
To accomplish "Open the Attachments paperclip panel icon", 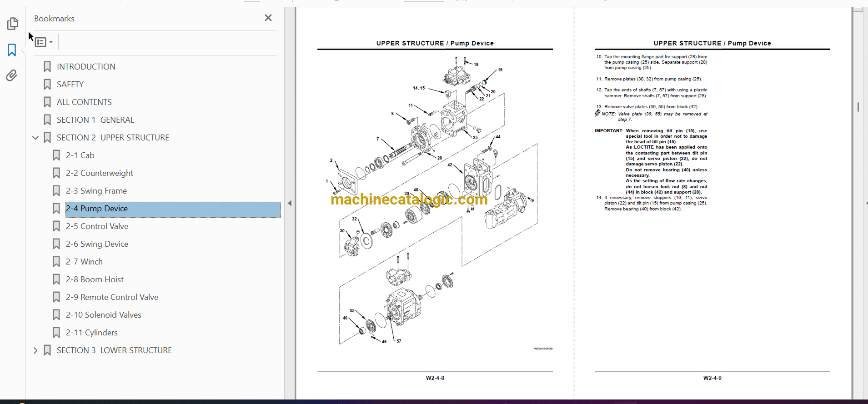I will 12,75.
